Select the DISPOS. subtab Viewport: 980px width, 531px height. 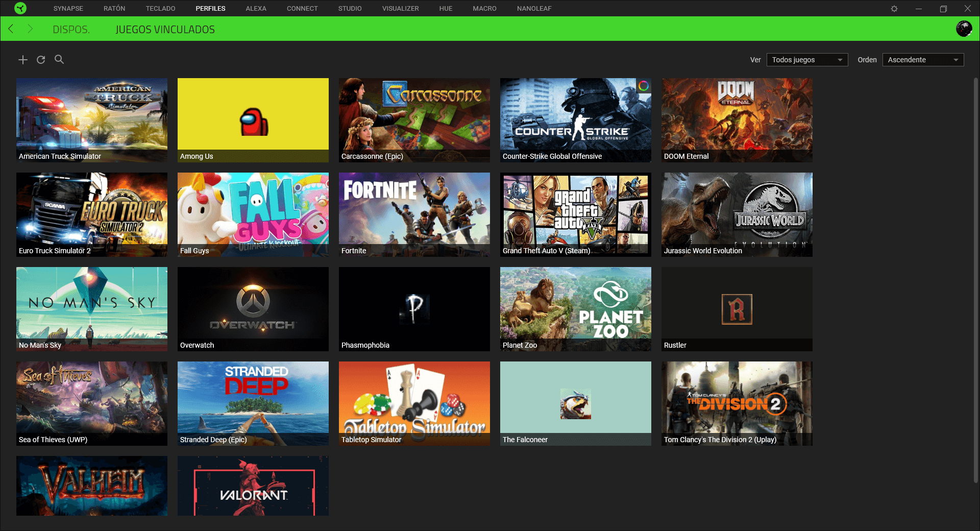[71, 30]
